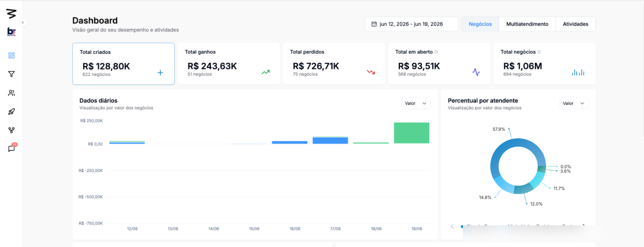The image size is (644, 247).
Task: Click the bar chart icon on Total negócios
Action: (x=578, y=72)
